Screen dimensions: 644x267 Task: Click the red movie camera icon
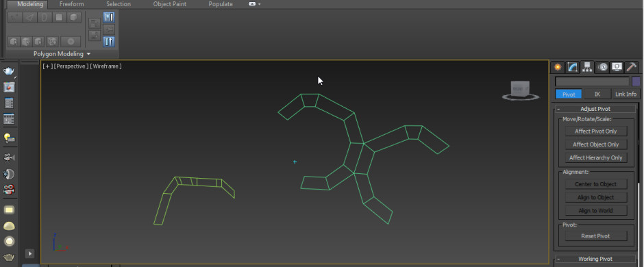pos(9,190)
